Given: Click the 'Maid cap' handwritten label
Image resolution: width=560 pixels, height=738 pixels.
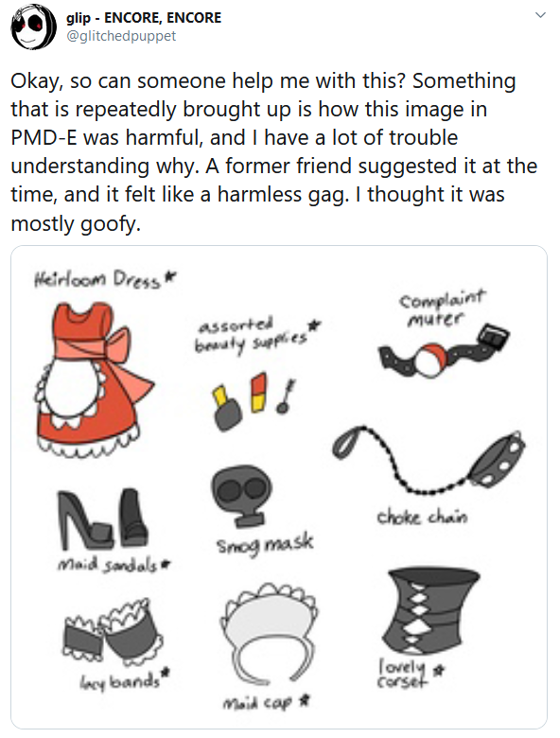Looking at the screenshot, I should tap(265, 702).
